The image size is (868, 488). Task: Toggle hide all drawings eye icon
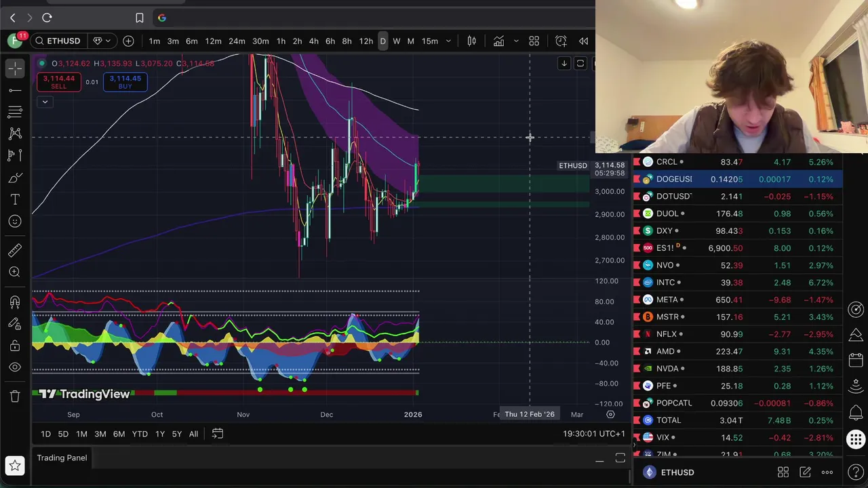tap(15, 367)
